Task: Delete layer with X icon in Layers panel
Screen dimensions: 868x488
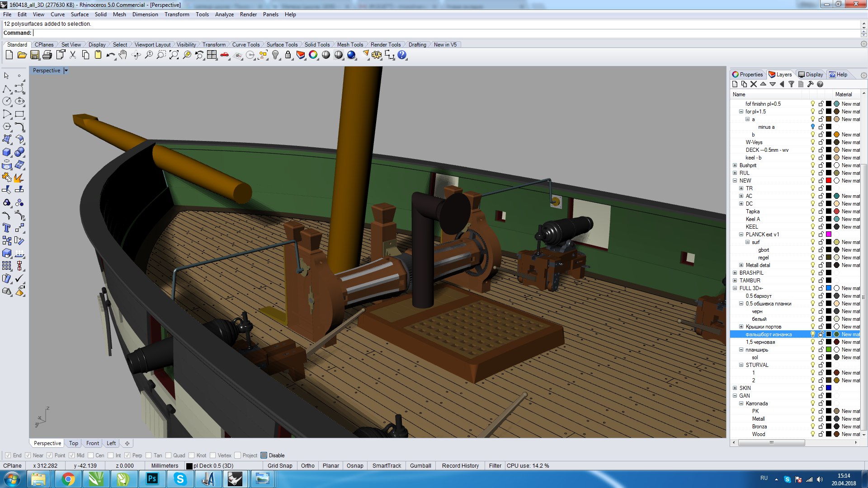Action: pyautogui.click(x=754, y=84)
